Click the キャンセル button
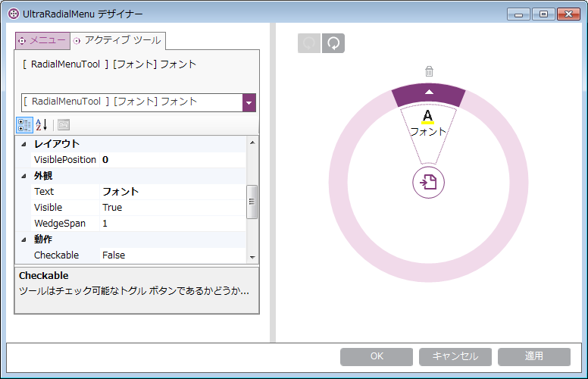The height and width of the screenshot is (379, 588). tap(455, 356)
